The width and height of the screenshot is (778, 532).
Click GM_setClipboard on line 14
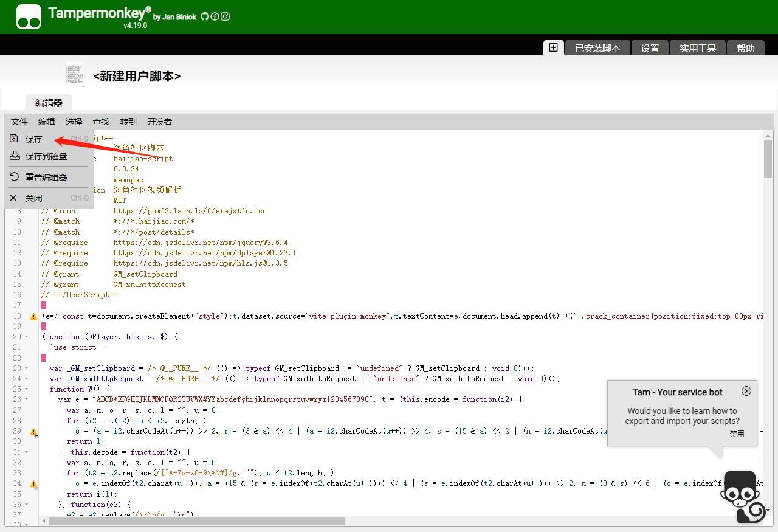(x=145, y=274)
